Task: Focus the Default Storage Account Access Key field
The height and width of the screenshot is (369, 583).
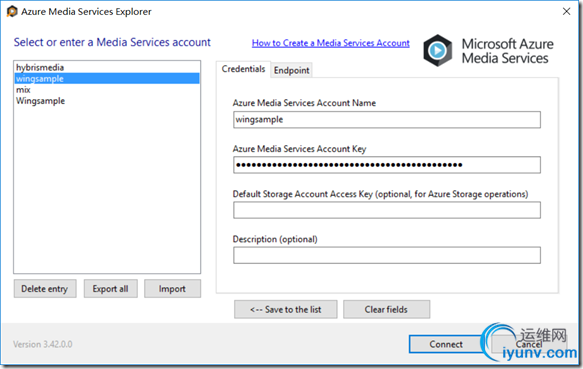Action: (387, 210)
